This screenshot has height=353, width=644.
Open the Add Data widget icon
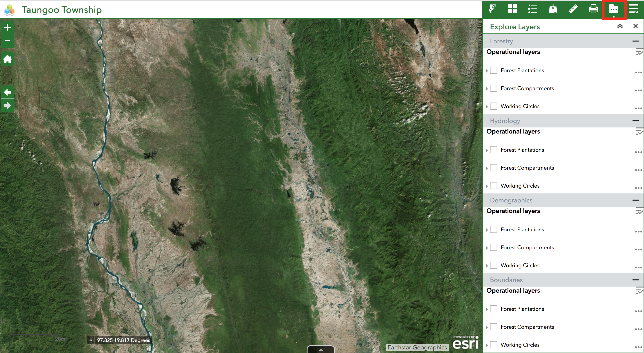pyautogui.click(x=553, y=9)
